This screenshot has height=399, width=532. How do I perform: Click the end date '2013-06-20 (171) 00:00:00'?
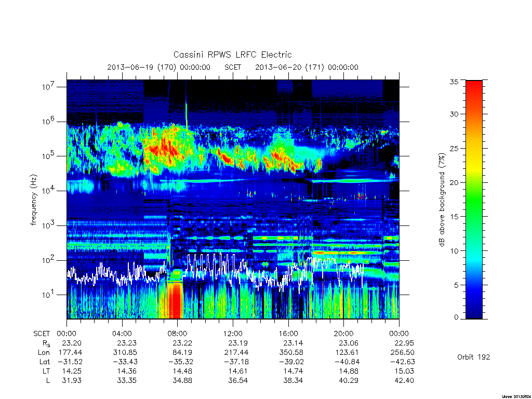[x=307, y=67]
